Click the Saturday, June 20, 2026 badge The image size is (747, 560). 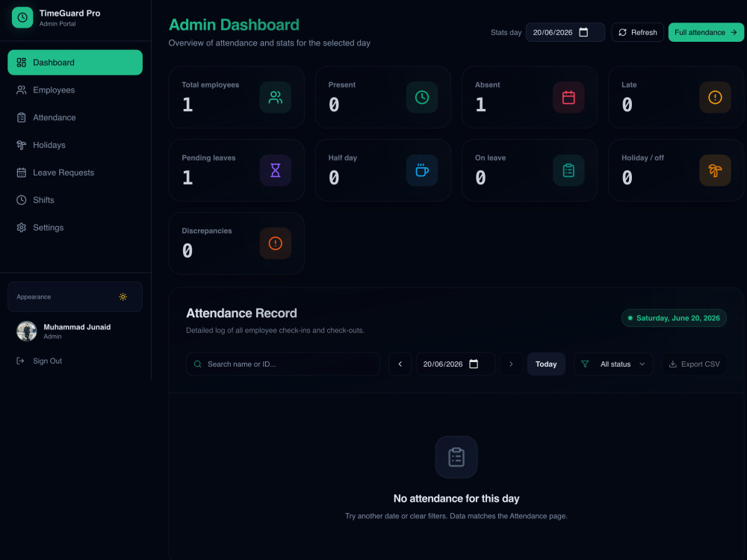click(x=674, y=318)
